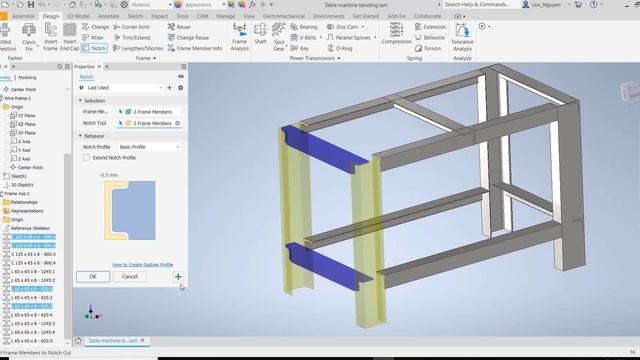Image resolution: width=640 pixels, height=360 pixels.
Task: Collapse the Behavior section
Action: tap(80, 136)
